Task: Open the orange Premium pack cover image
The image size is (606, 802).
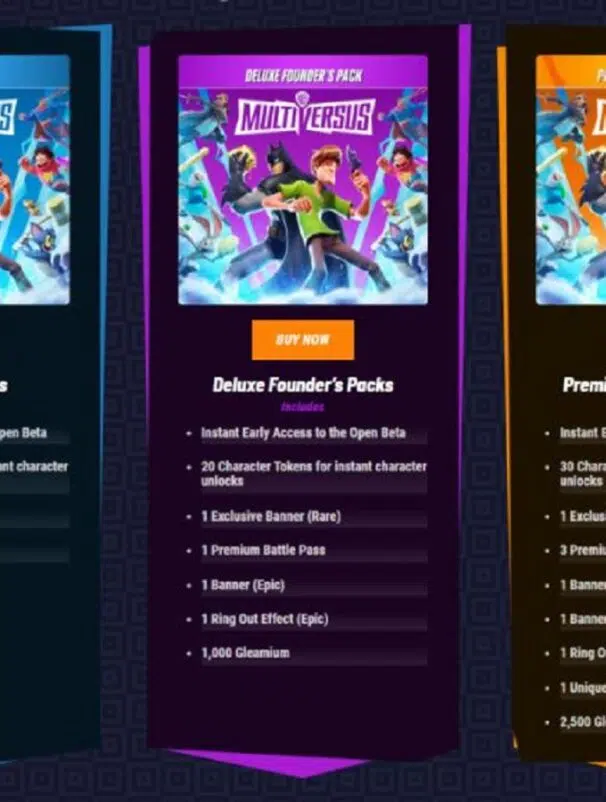Action: point(571,180)
